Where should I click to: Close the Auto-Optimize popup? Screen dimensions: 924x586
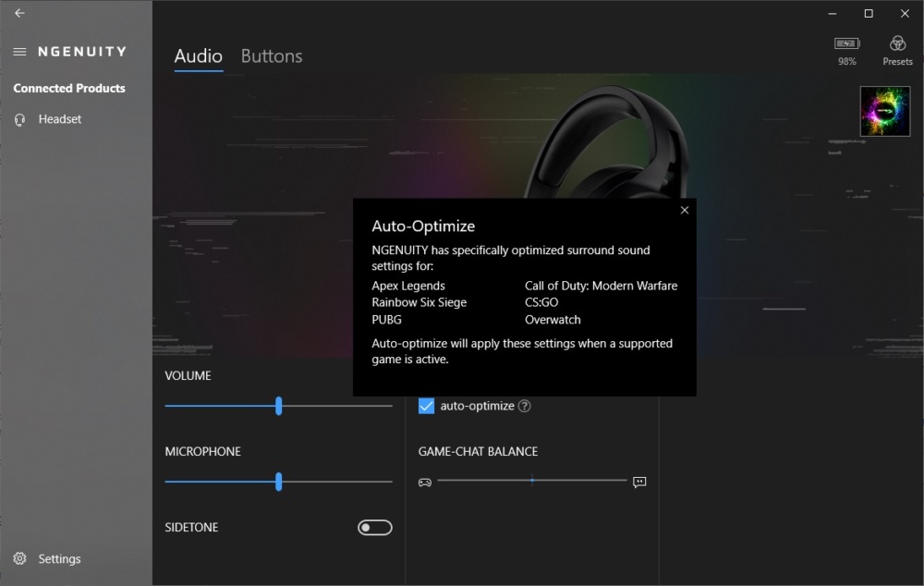coord(684,211)
